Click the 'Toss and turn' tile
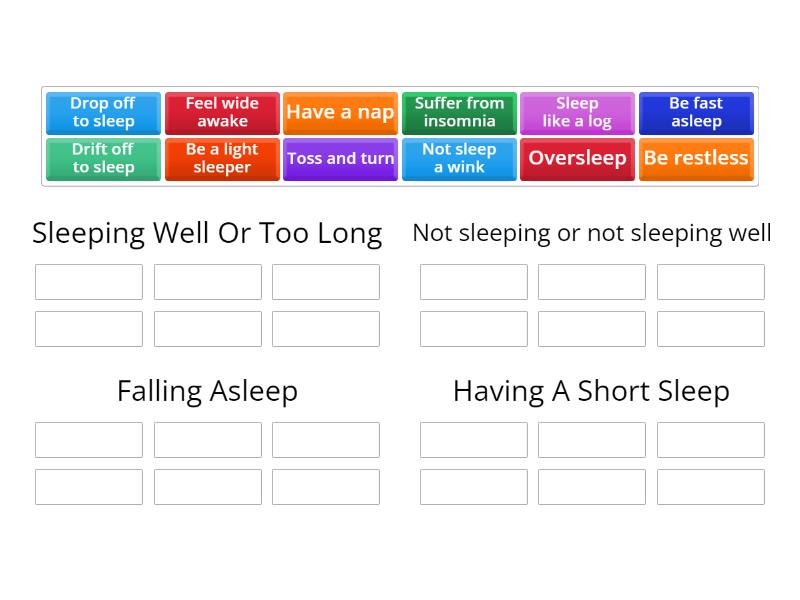 [340, 159]
